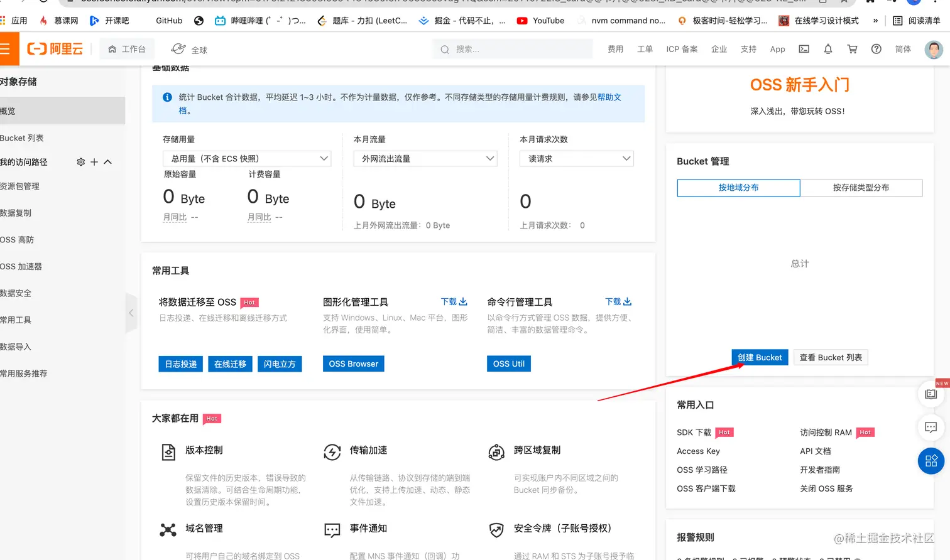Image resolution: width=950 pixels, height=560 pixels.
Task: Click the settings gear beside 我的访问路径
Action: 80,162
